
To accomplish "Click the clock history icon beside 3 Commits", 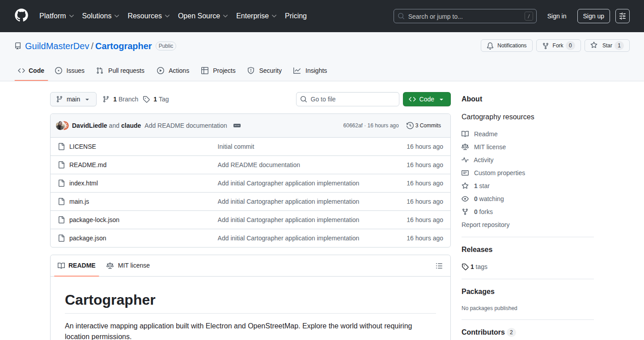I will click(410, 126).
